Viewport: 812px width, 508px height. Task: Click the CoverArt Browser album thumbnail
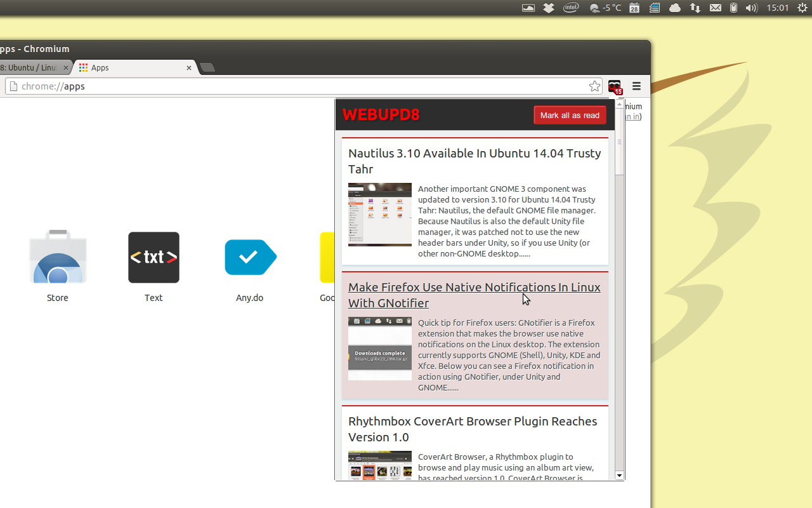tap(380, 465)
